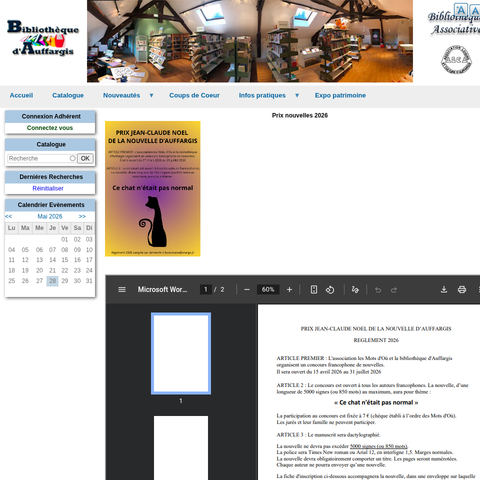Toggle the PDF viewer sidebar menu icon

pyautogui.click(x=122, y=289)
